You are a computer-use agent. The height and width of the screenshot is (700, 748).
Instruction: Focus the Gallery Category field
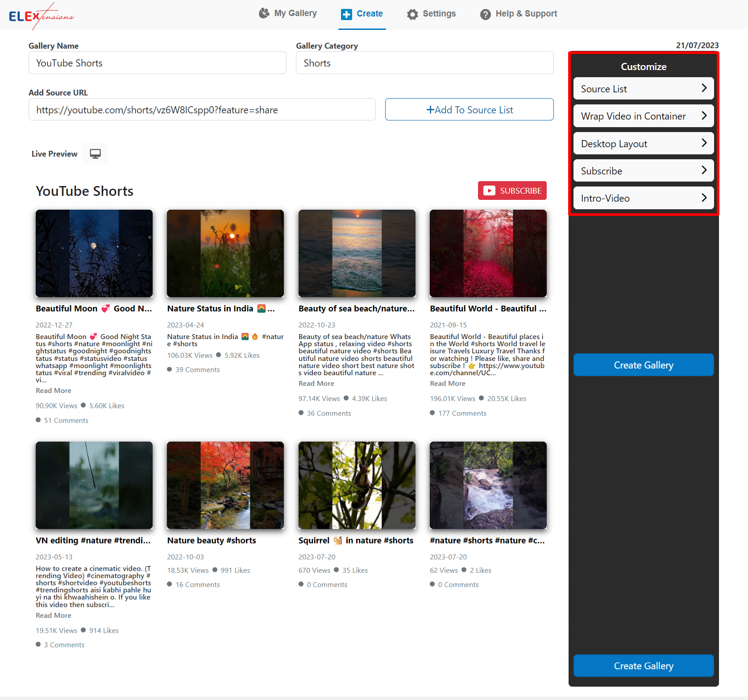click(x=425, y=63)
